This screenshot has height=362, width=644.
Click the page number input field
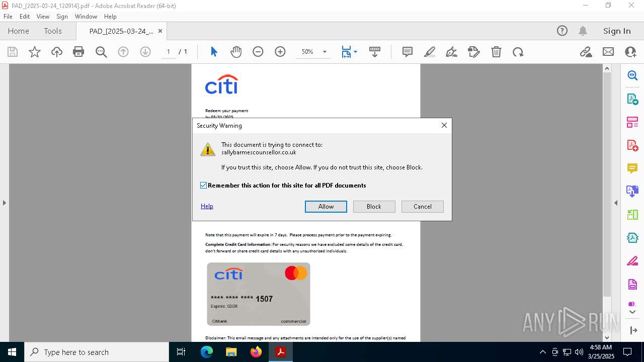(168, 52)
